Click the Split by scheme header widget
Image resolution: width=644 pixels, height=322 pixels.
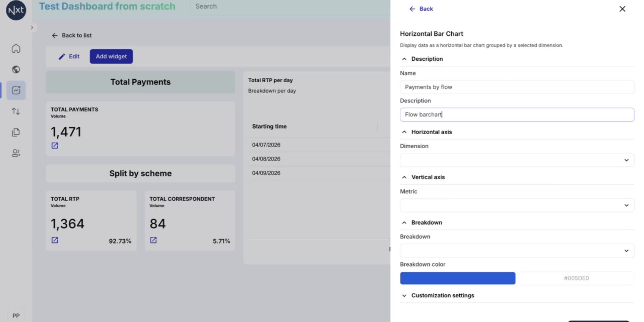(x=140, y=174)
